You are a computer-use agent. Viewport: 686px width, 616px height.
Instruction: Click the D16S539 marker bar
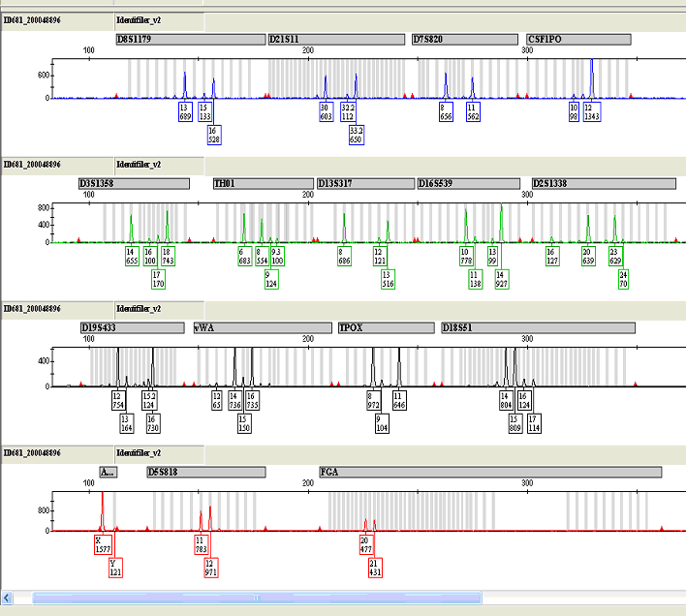click(x=471, y=183)
